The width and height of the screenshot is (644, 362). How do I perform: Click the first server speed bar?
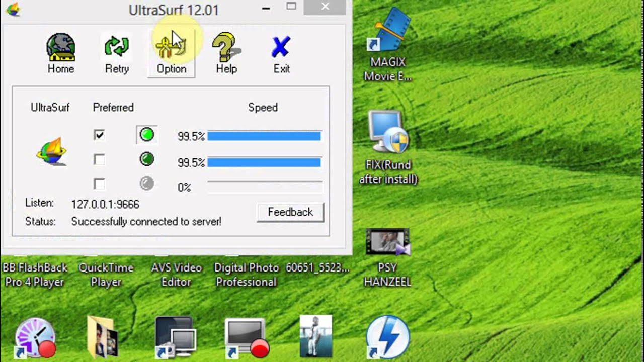(264, 136)
